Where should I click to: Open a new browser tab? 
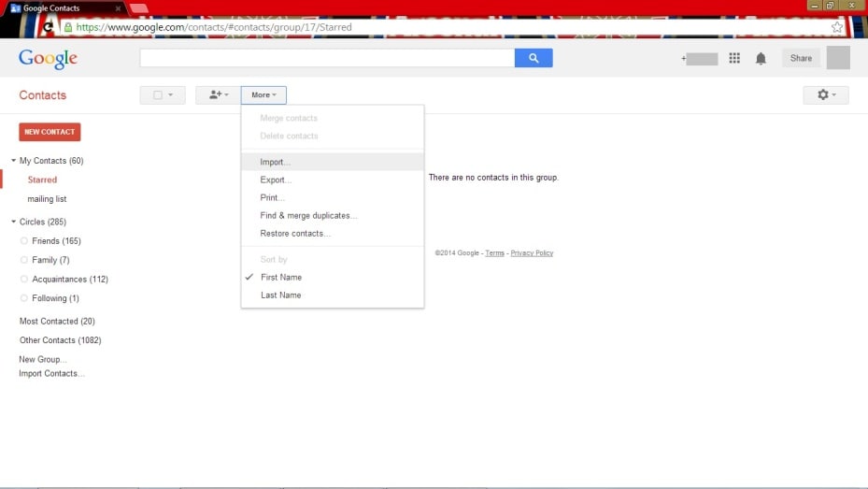pos(138,7)
